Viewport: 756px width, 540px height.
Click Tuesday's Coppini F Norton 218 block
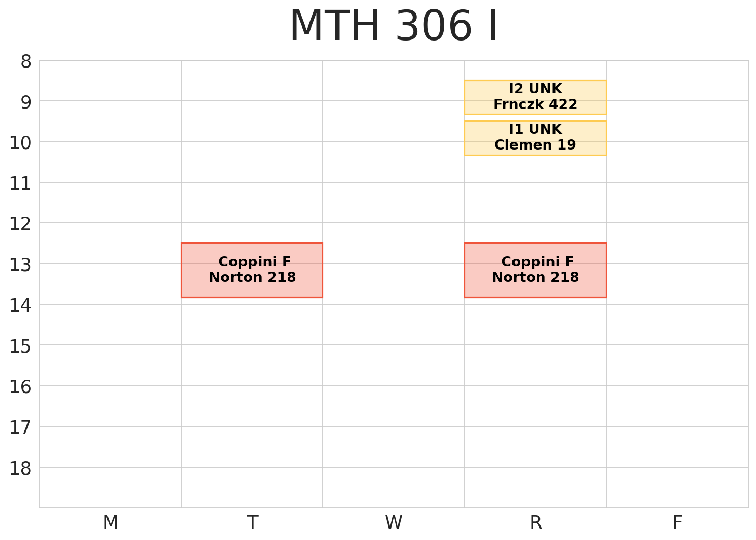coord(252,270)
